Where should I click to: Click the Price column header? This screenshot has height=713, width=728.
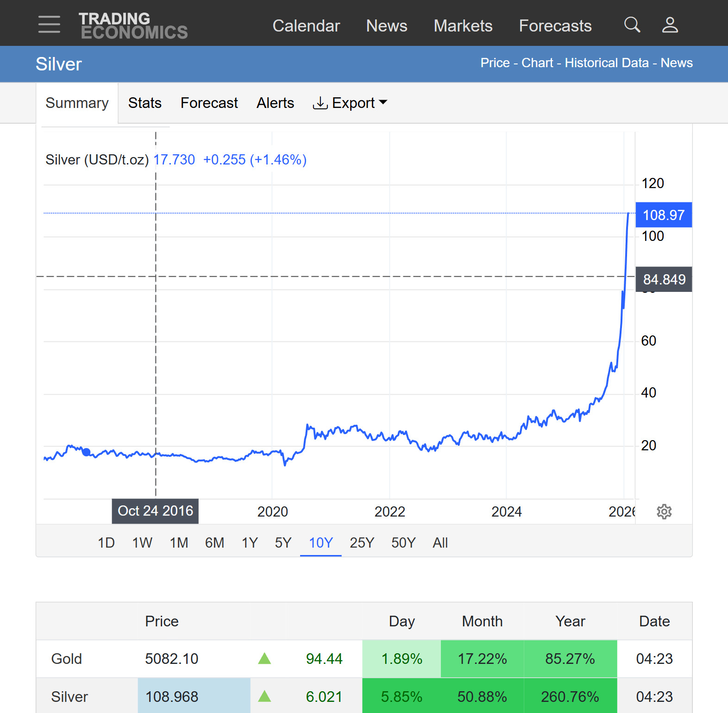(x=162, y=621)
